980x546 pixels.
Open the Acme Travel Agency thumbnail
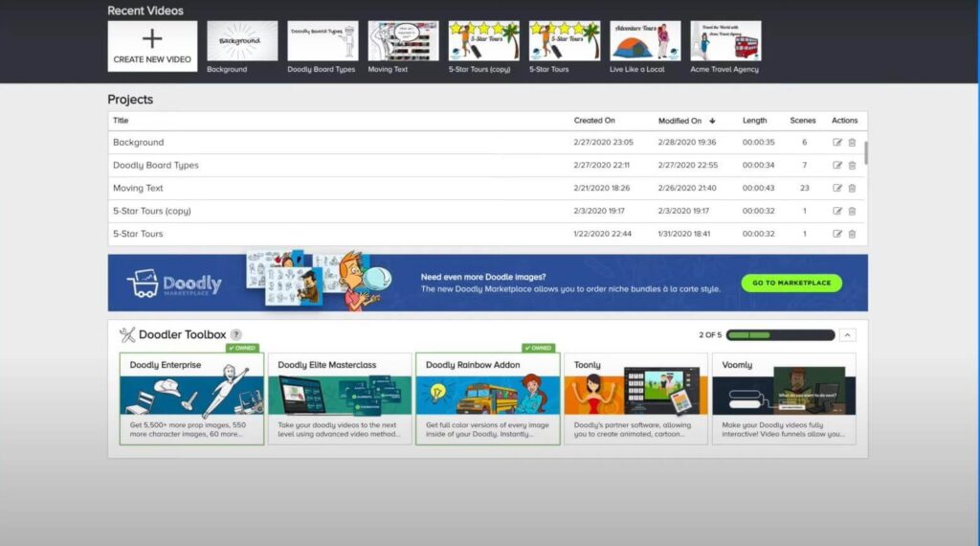[x=725, y=40]
